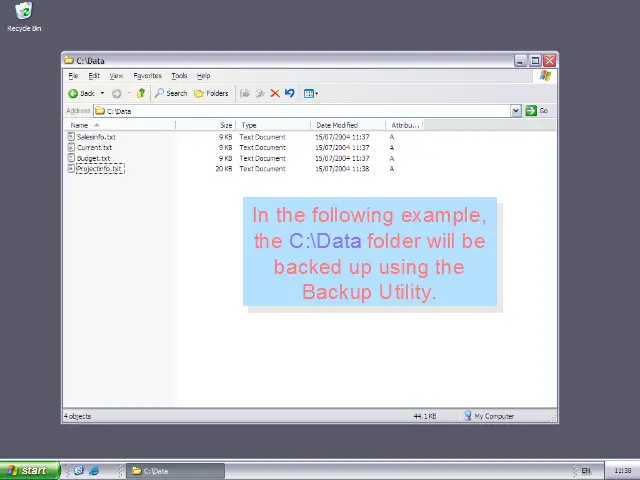Click the Go button
The width and height of the screenshot is (640, 480).
(537, 111)
